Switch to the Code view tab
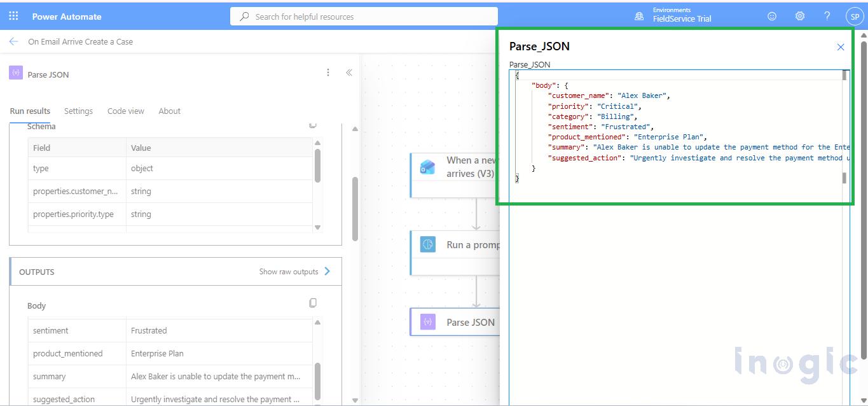Image resolution: width=868 pixels, height=406 pixels. [125, 111]
